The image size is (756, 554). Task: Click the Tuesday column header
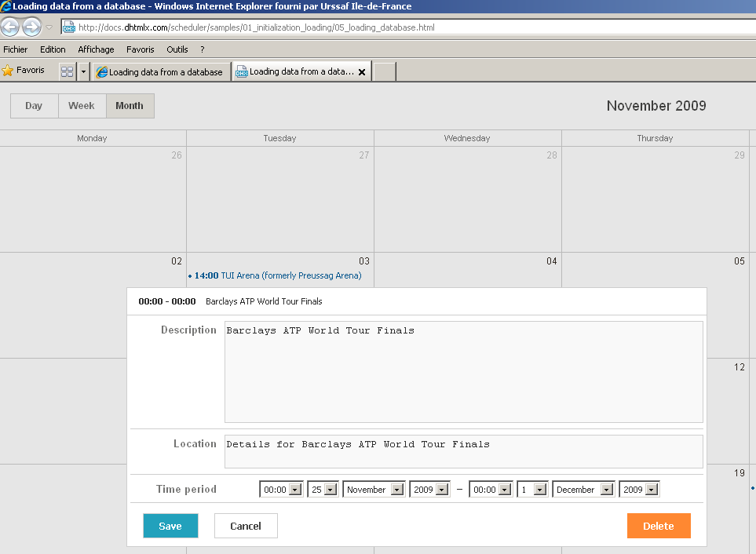[x=280, y=138]
